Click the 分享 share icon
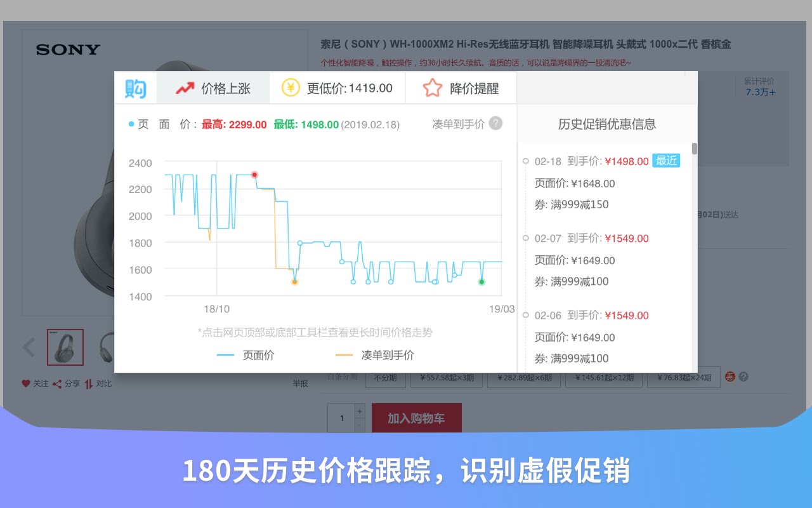This screenshot has height=508, width=812. tap(57, 384)
